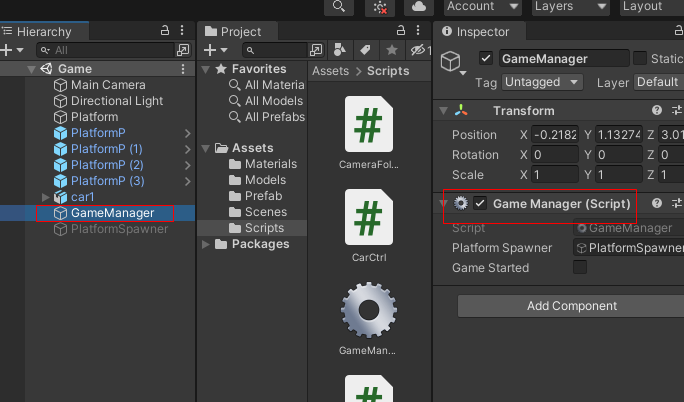Image resolution: width=684 pixels, height=402 pixels.
Task: Open collab status icon with red x
Action: tap(380, 7)
